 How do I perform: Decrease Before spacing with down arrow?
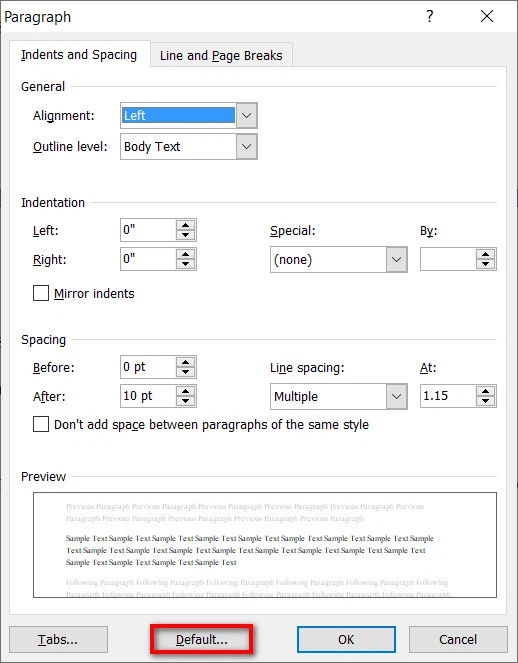(186, 372)
